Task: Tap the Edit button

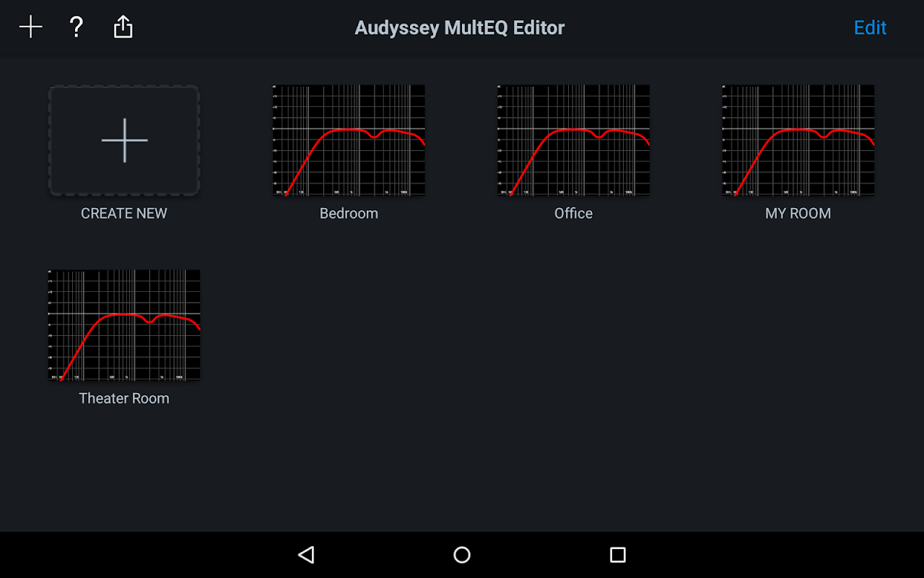Action: coord(870,27)
